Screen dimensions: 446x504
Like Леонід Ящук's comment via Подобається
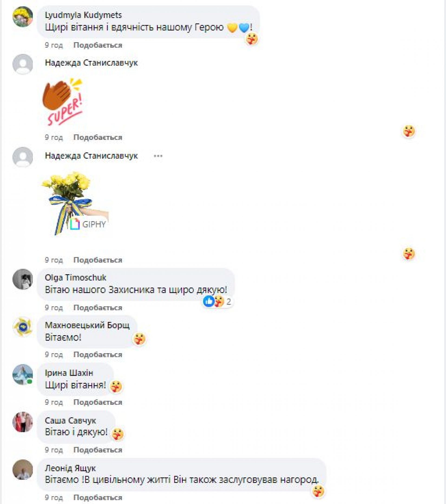pos(98,497)
